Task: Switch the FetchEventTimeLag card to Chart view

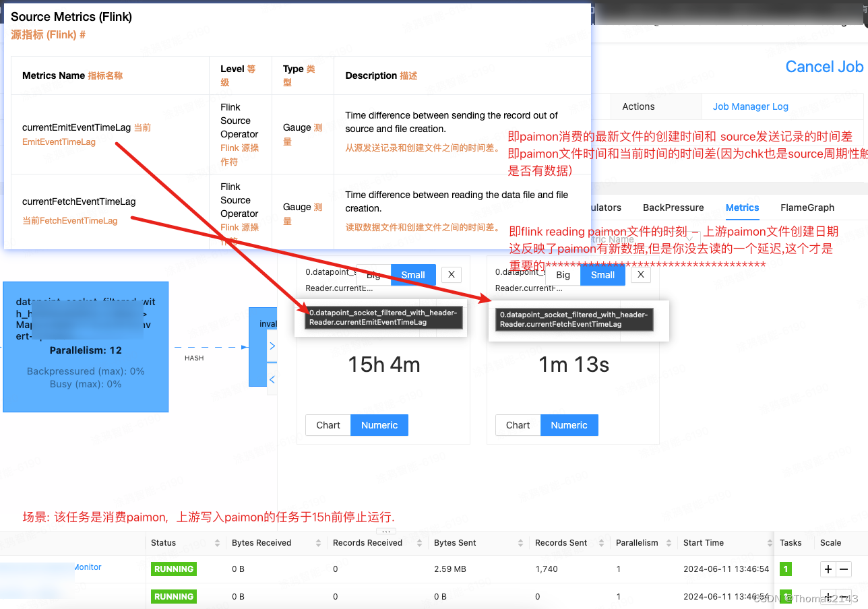Action: pos(518,425)
